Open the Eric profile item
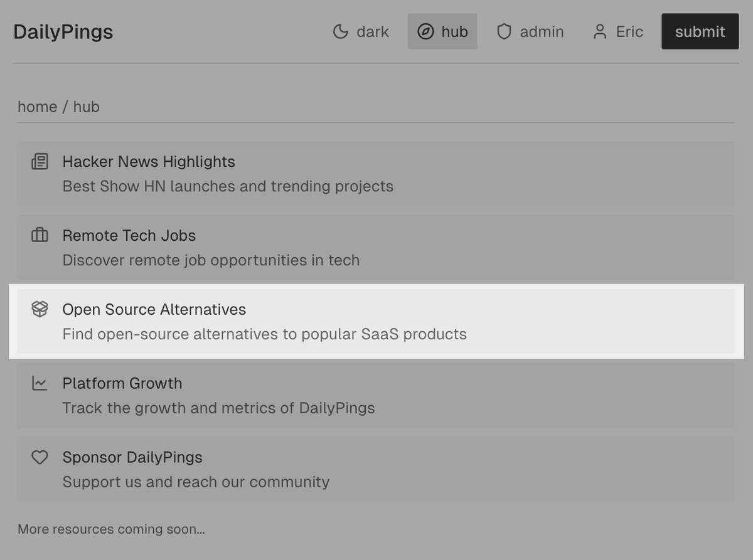Image resolution: width=753 pixels, height=560 pixels. point(618,31)
